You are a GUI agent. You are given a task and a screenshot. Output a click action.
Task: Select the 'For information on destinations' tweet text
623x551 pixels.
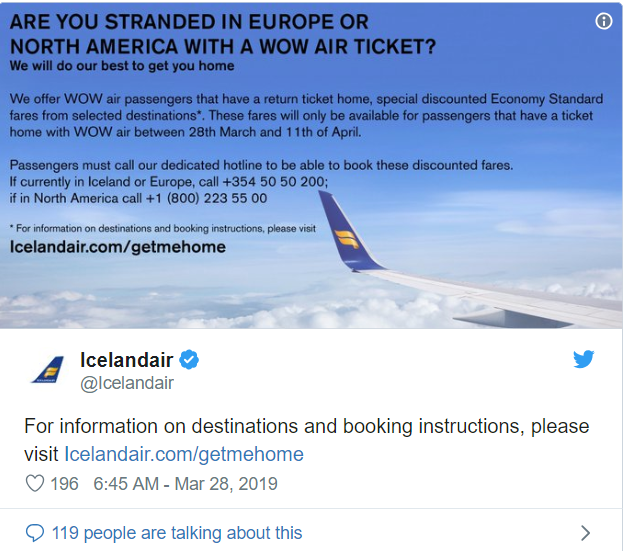tap(306, 440)
